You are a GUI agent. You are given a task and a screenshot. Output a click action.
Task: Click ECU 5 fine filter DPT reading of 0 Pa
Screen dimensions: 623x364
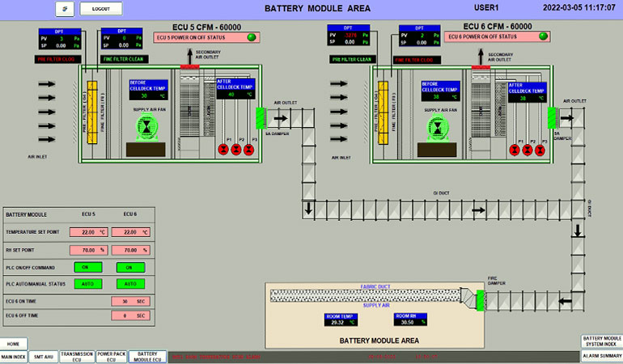tap(121, 39)
